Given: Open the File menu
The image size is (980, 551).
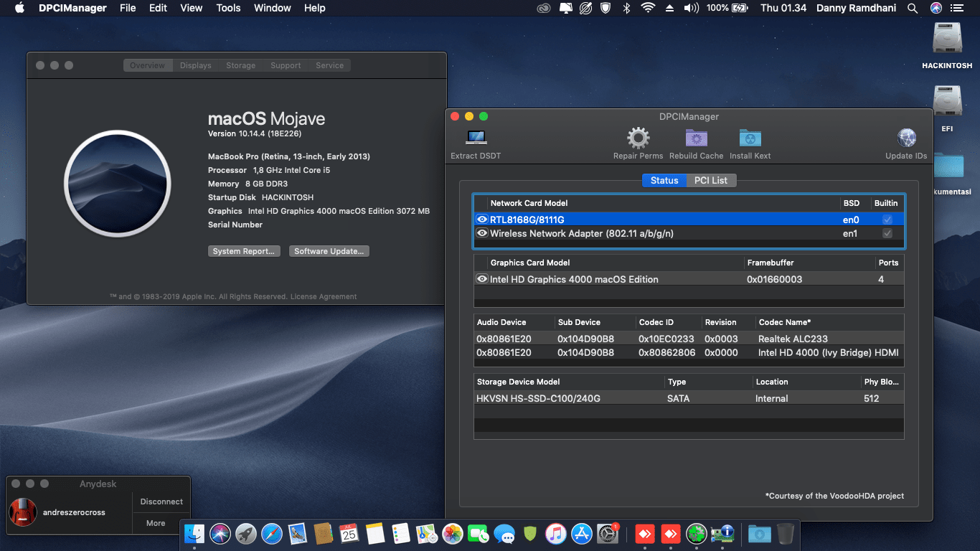Looking at the screenshot, I should click(x=128, y=8).
